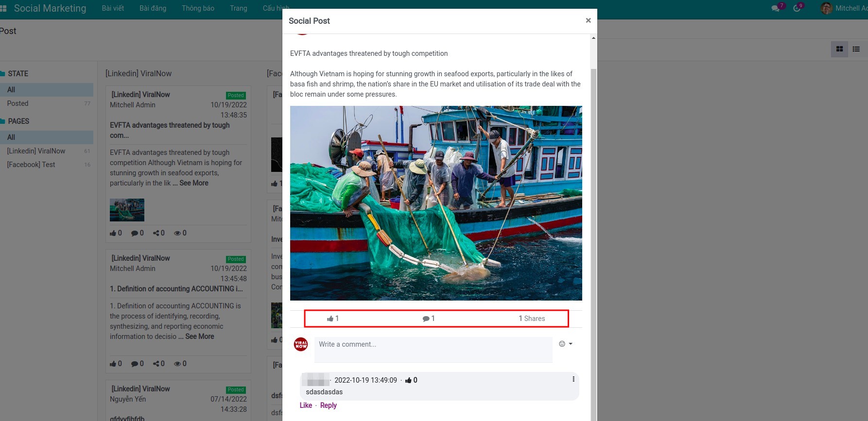Open the emoji picker in comment box
This screenshot has height=421, width=868.
(x=565, y=344)
